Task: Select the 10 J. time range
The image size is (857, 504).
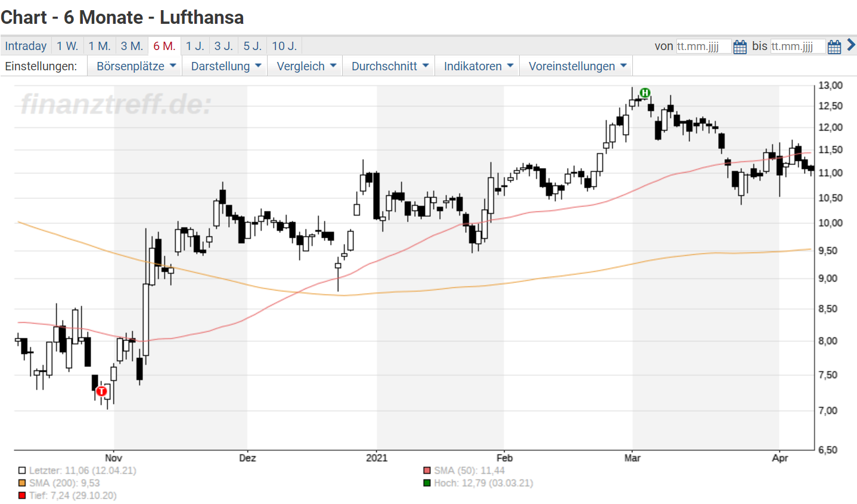Action: (x=284, y=46)
